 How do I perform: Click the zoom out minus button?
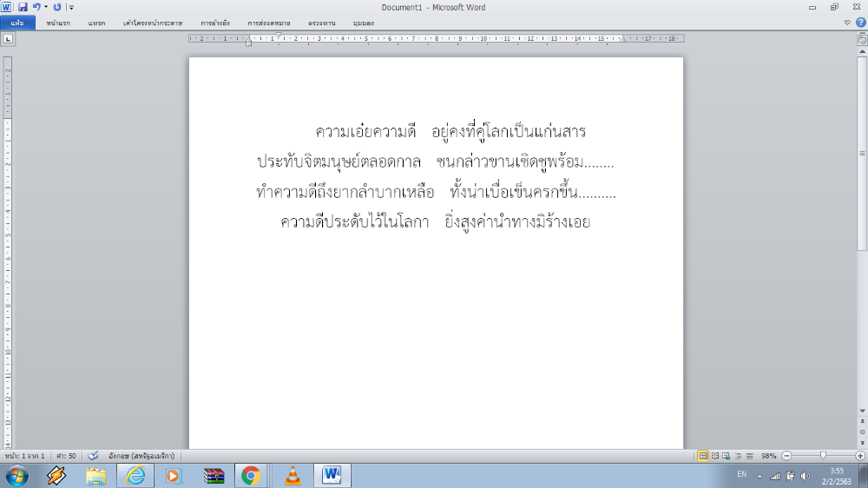(786, 455)
